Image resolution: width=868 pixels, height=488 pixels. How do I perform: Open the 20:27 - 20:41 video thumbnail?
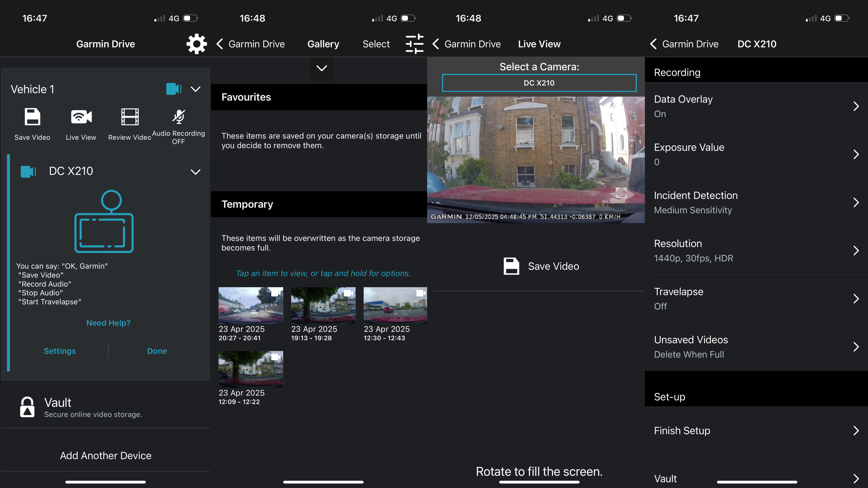pos(251,305)
